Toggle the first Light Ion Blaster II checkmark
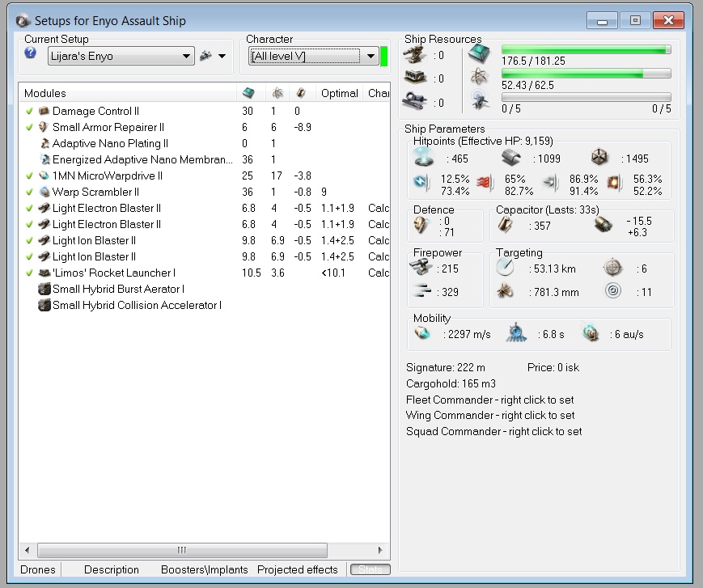 click(x=30, y=240)
